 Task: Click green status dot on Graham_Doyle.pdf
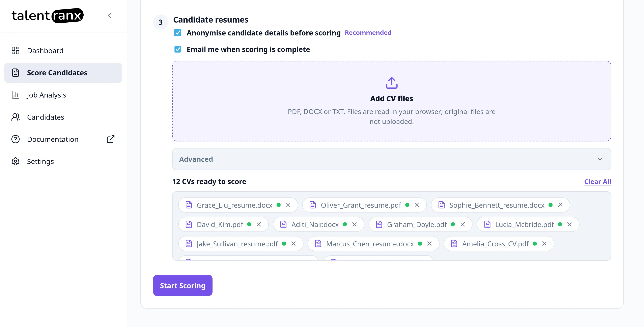click(x=453, y=224)
